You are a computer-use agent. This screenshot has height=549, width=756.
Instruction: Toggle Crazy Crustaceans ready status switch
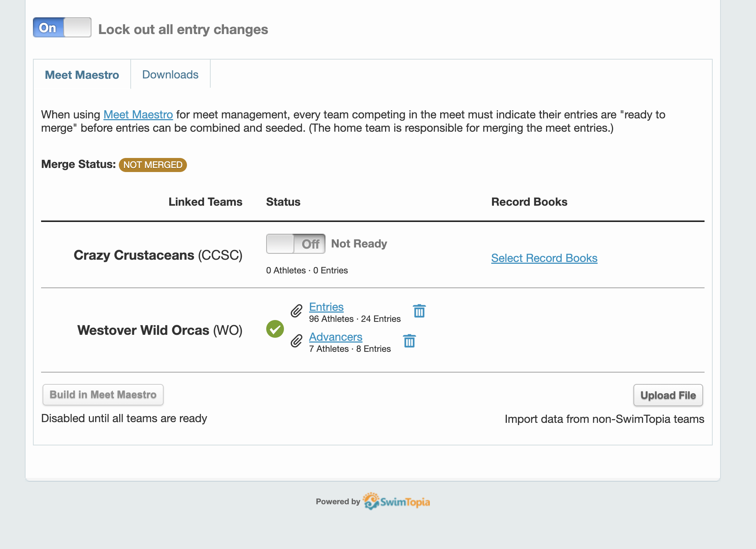point(295,244)
